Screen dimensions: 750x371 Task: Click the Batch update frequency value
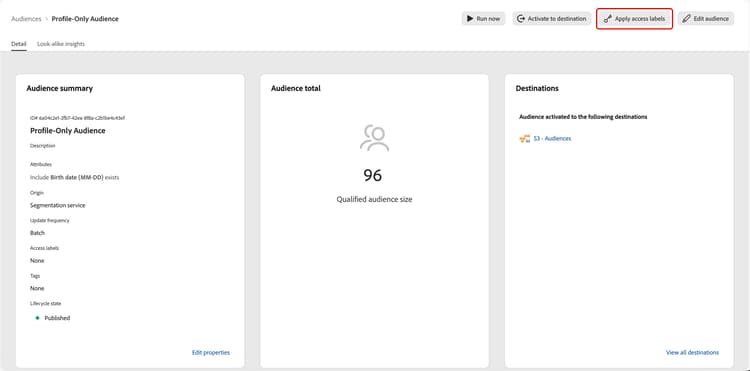click(37, 233)
